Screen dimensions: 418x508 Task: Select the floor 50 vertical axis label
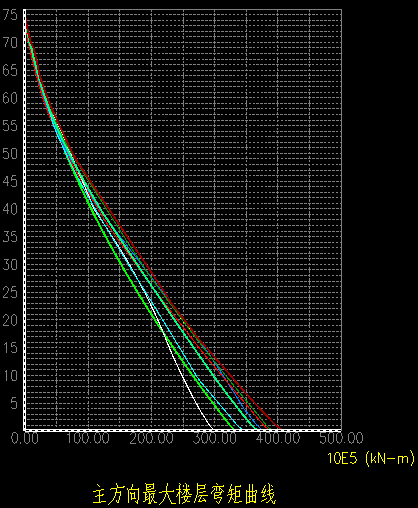click(10, 153)
